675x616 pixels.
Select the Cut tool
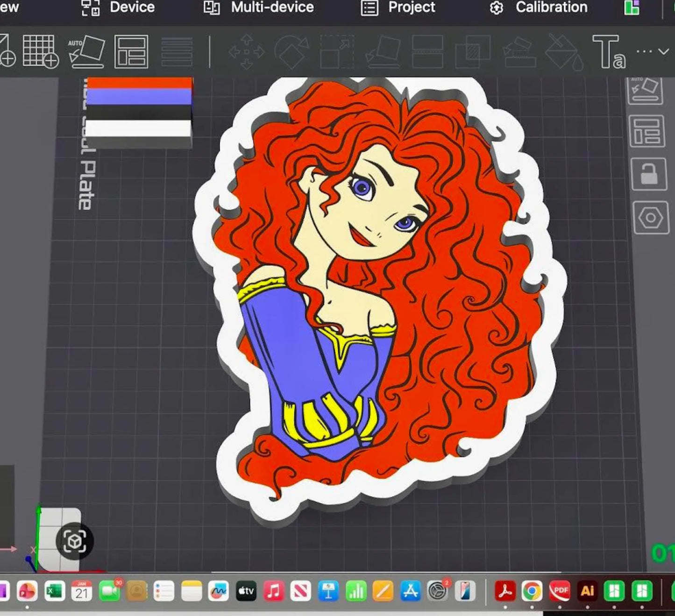click(427, 51)
